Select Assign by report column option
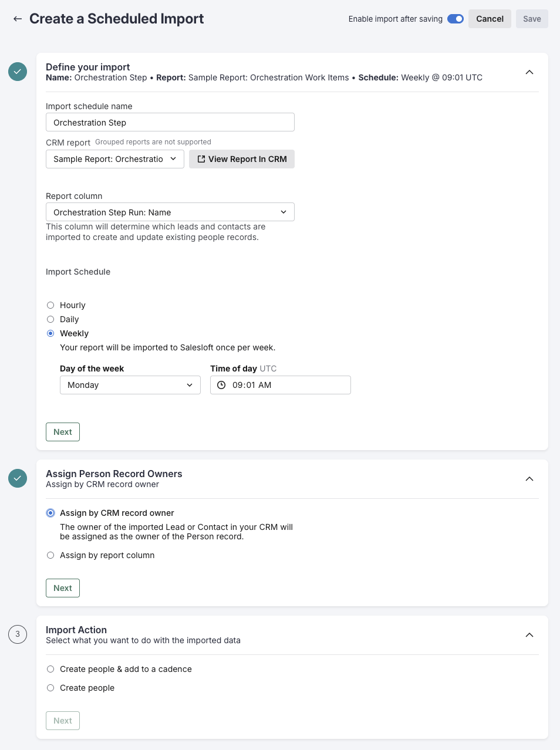The image size is (560, 750). (50, 555)
